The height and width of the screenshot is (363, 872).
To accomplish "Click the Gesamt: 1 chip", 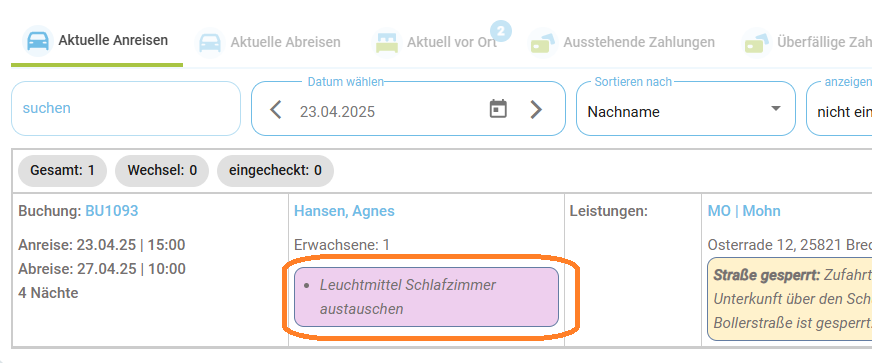I will point(63,171).
